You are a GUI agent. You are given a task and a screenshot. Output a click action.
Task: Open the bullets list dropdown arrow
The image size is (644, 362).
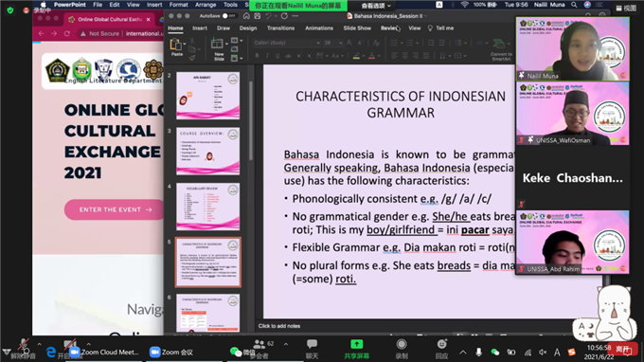tap(402, 43)
